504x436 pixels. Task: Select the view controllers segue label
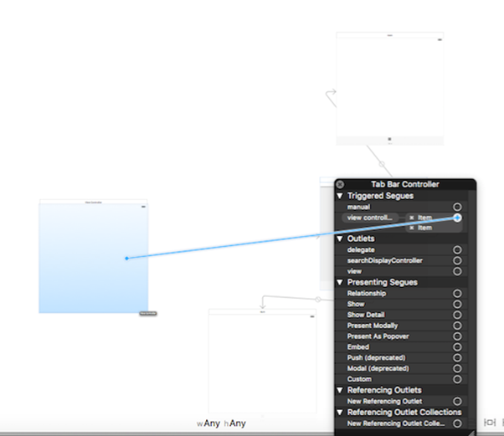(370, 218)
